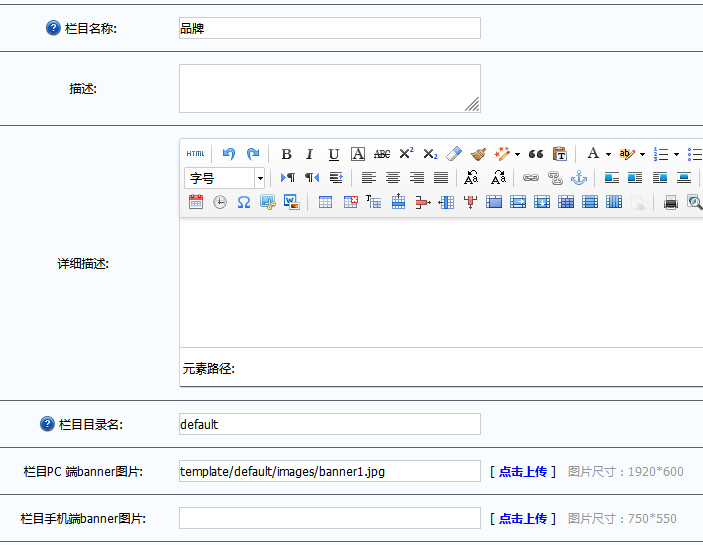Screen dimensions: 703x545
Task: Insert special character with omega icon
Action: [x=243, y=202]
